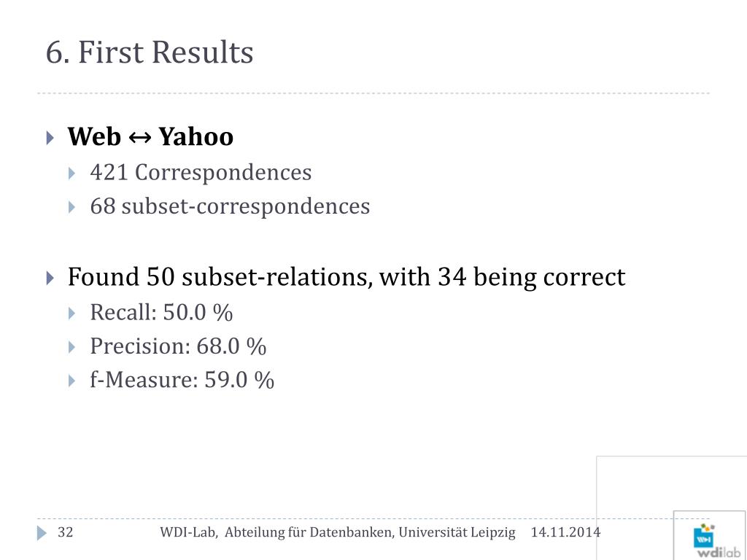Click the slide number 32
The image size is (747, 560).
[x=65, y=532]
